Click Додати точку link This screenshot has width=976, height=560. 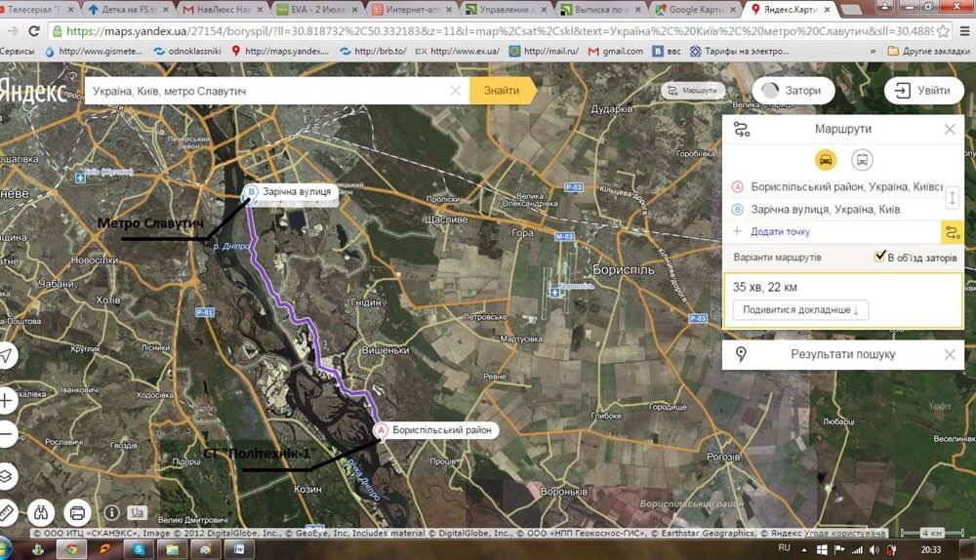780,231
